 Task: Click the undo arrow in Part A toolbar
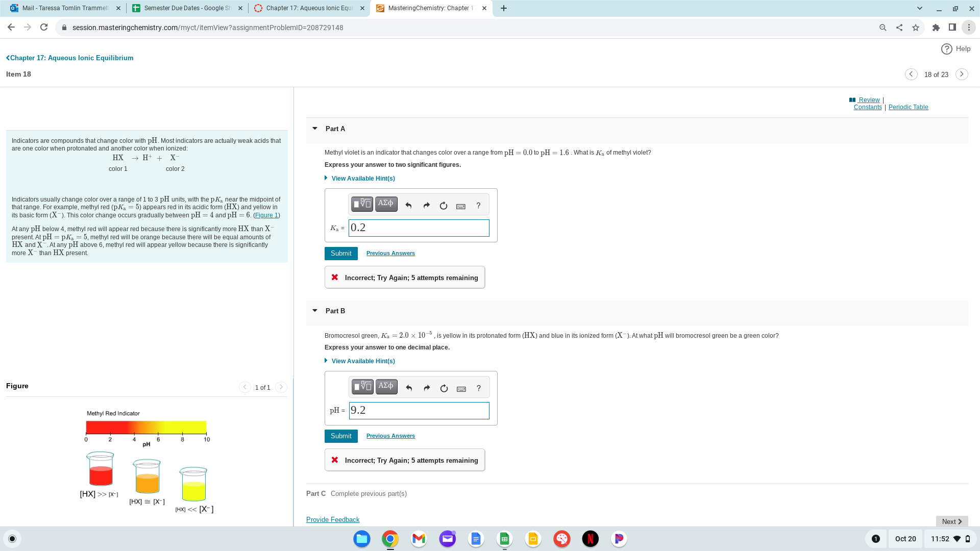[x=408, y=206]
